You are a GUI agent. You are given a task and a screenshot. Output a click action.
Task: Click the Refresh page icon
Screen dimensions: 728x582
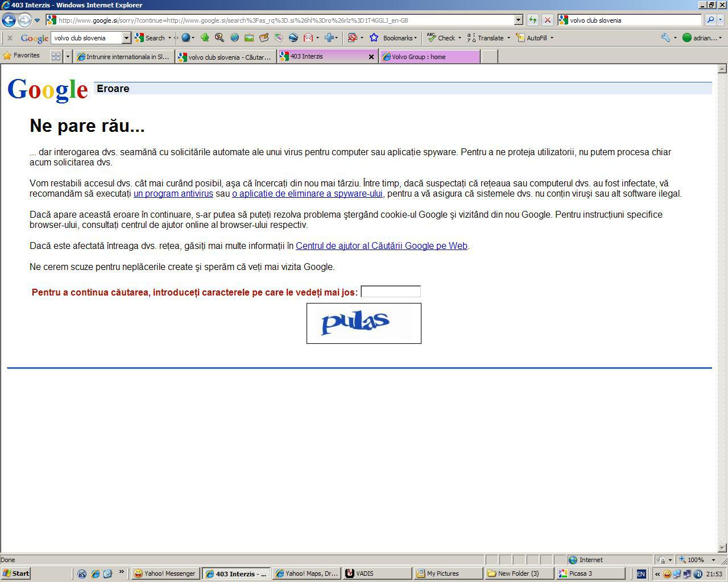pos(532,20)
